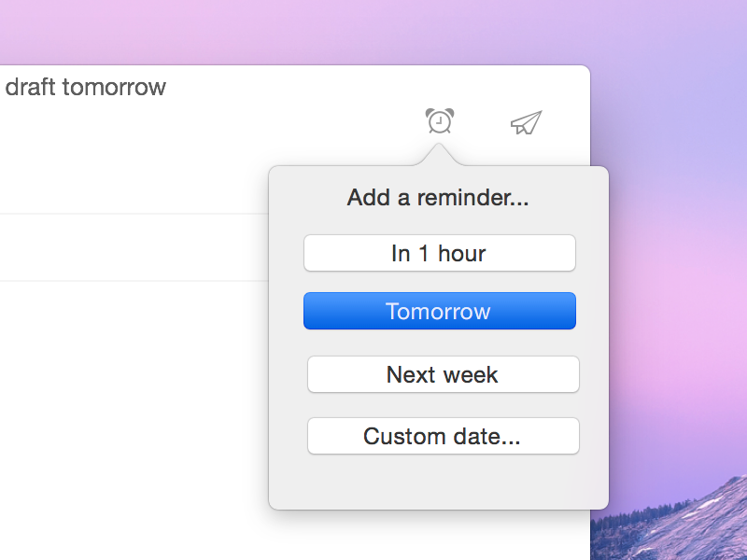747x560 pixels.
Task: Click the popover gap between Tomorrow and Next week
Action: point(439,343)
